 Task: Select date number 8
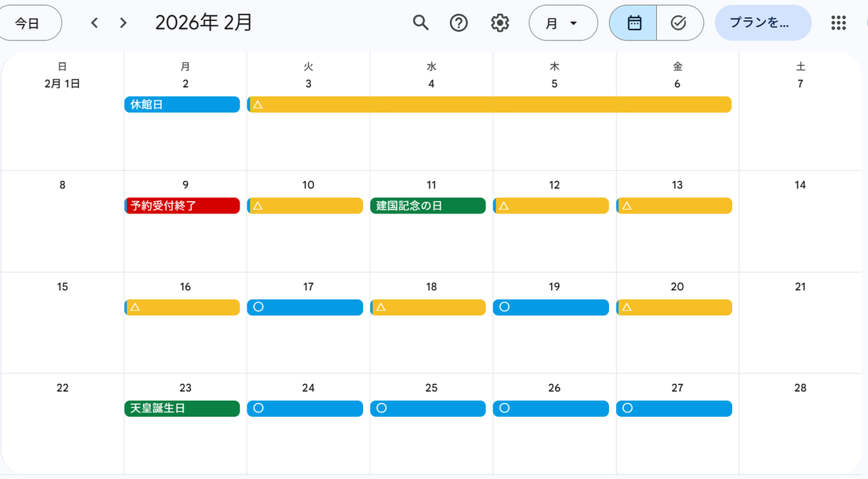click(x=62, y=185)
